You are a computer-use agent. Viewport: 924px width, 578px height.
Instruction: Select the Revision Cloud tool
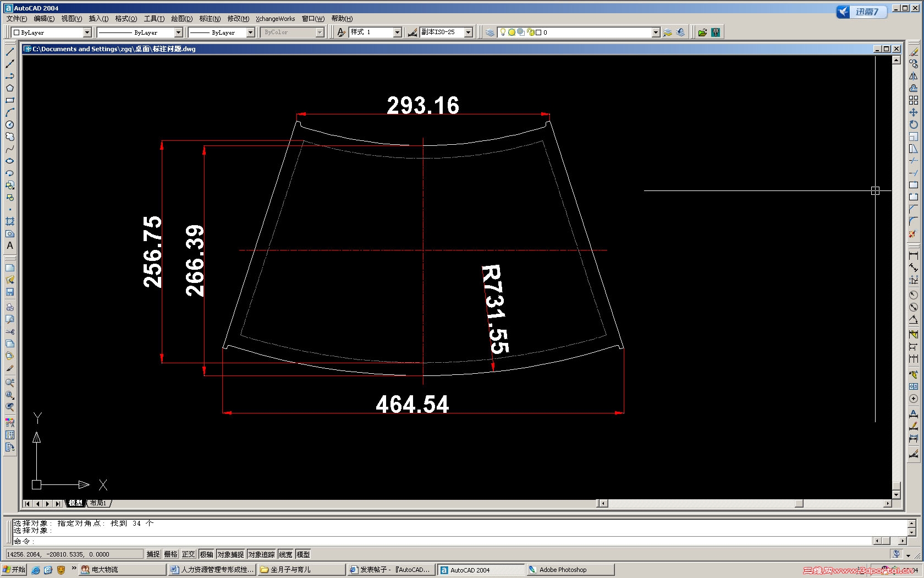click(10, 137)
